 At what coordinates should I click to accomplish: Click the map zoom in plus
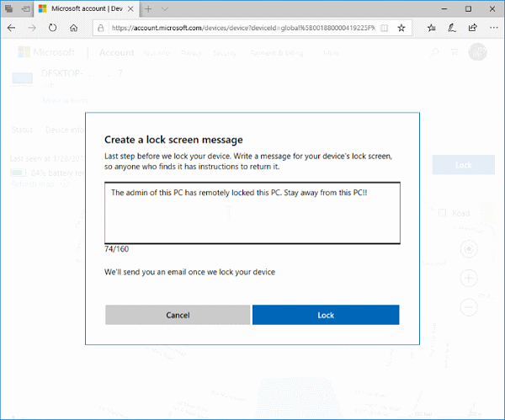470,278
